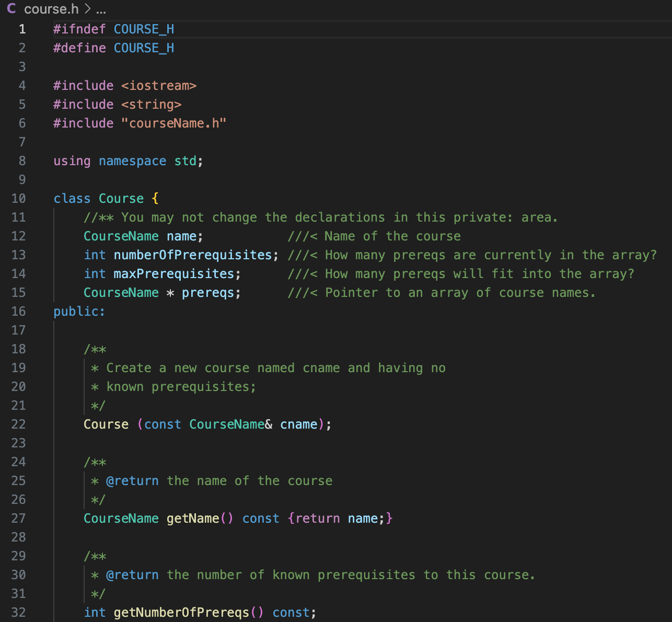This screenshot has width=672, height=622.
Task: Select line number 22 to highlight the constructor
Action: click(x=18, y=424)
